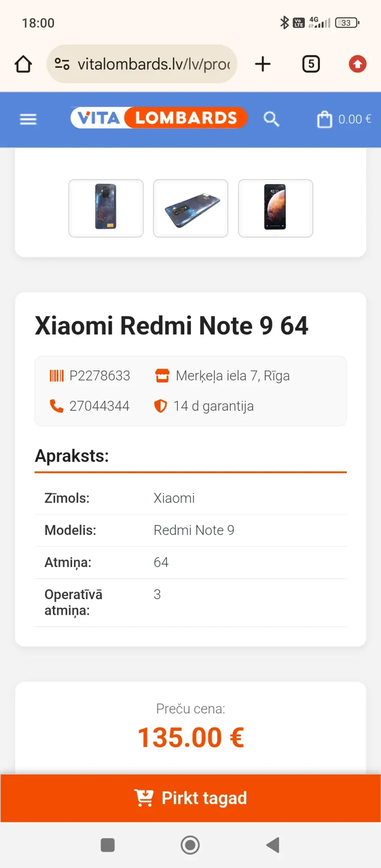Open Android recent apps square button
This screenshot has height=868, width=381.
pos(108,845)
